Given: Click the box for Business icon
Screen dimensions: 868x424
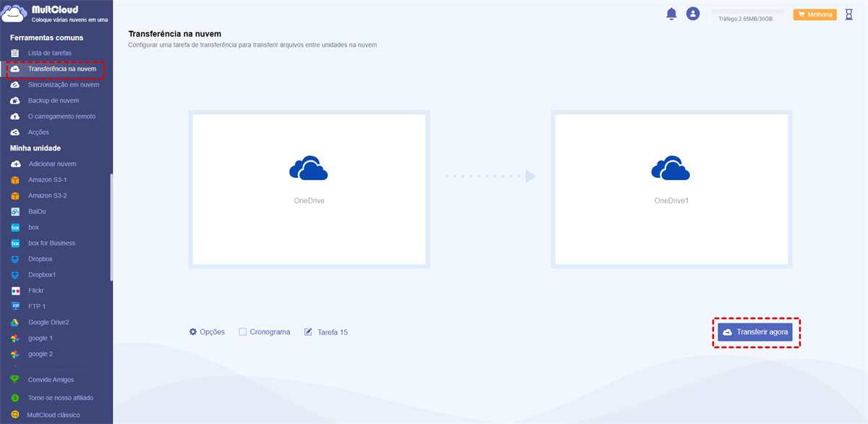Looking at the screenshot, I should [x=14, y=243].
